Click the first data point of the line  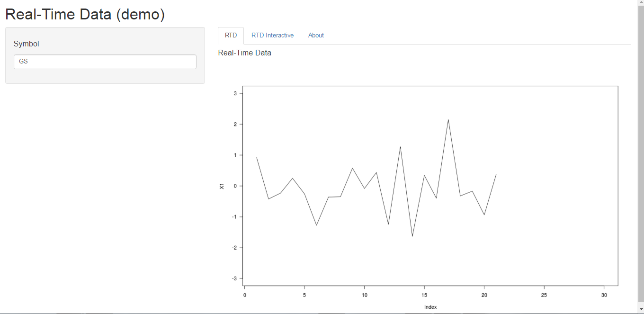coord(256,157)
